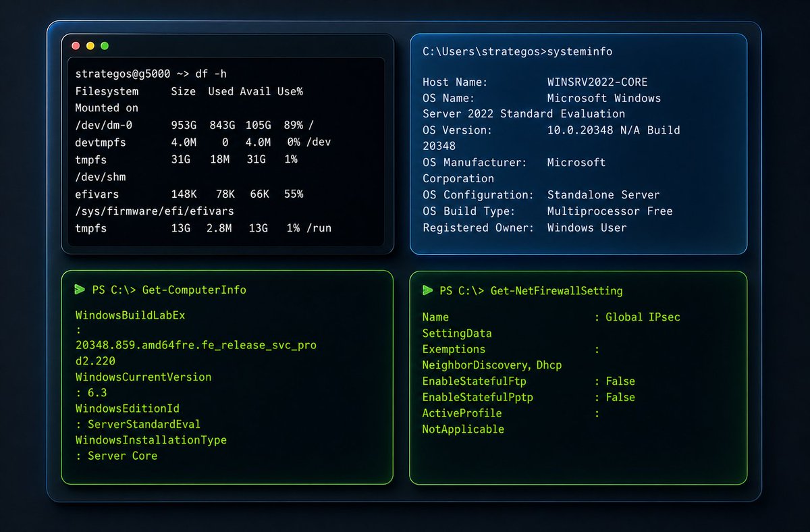Click the 'Corporation' line in systeminfo

tap(458, 179)
